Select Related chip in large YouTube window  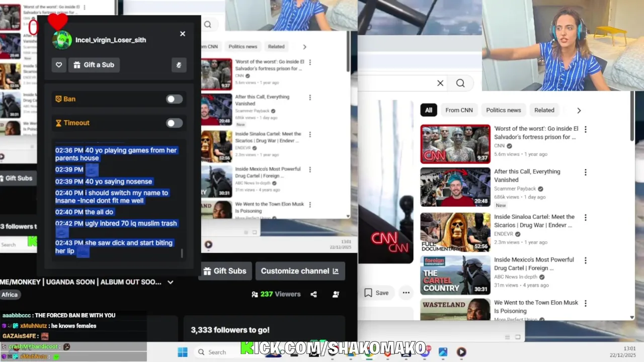pos(544,110)
